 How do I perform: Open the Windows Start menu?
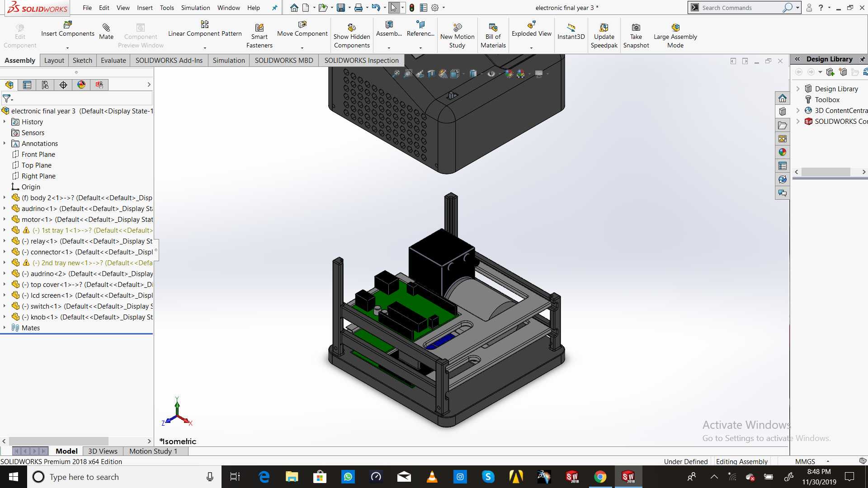coord(13,477)
